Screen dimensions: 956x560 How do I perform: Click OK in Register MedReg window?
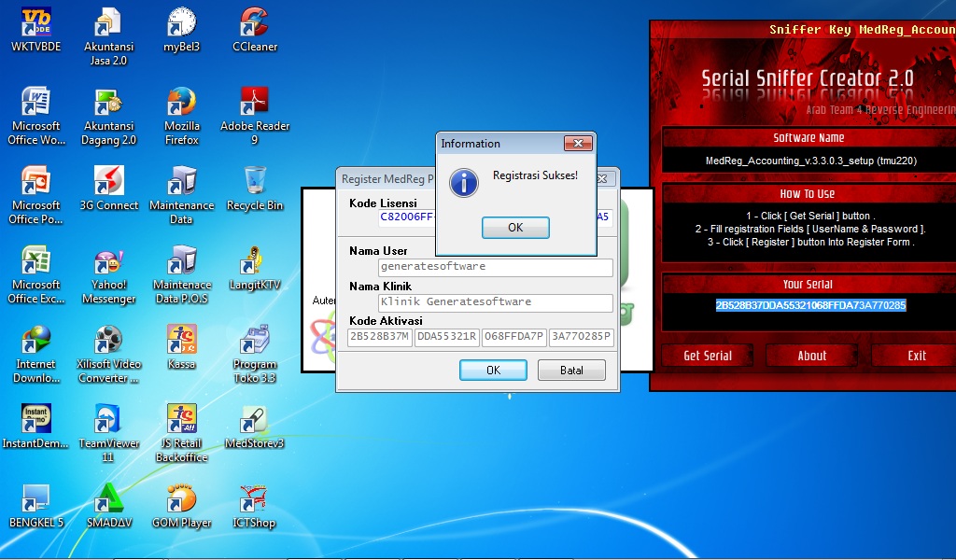click(493, 370)
